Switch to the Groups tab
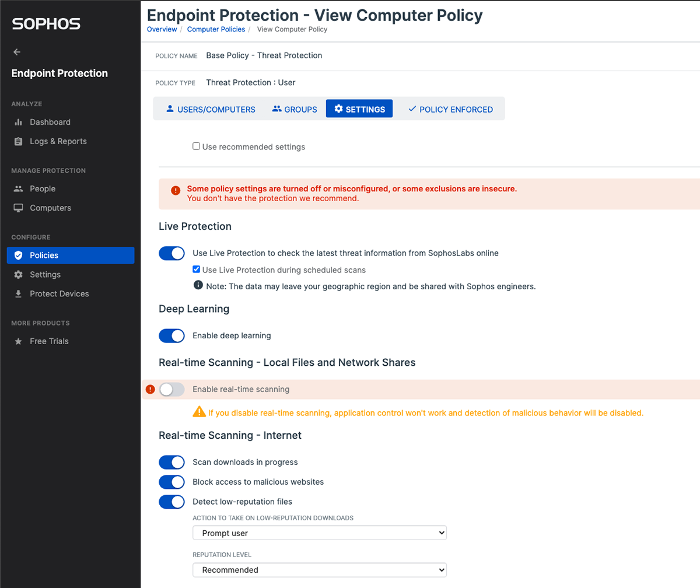Screen dimensions: 700x588 click(x=295, y=109)
